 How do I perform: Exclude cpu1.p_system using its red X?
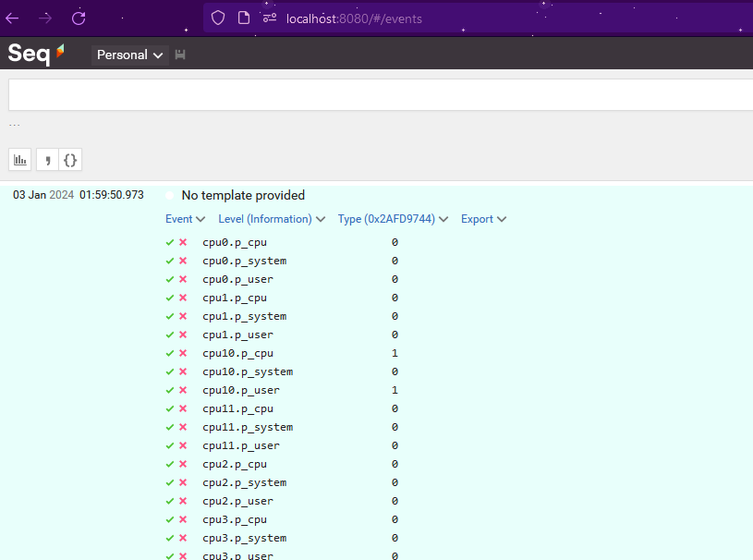[183, 315]
